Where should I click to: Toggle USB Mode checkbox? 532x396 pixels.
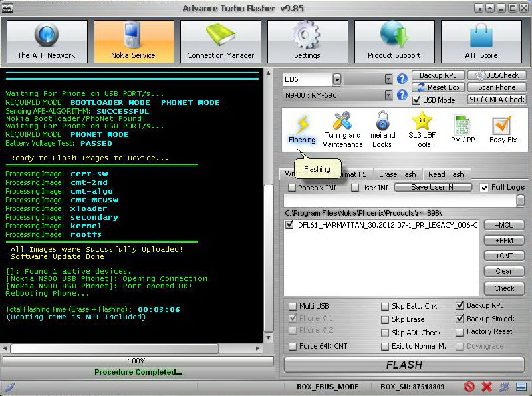pyautogui.click(x=416, y=100)
